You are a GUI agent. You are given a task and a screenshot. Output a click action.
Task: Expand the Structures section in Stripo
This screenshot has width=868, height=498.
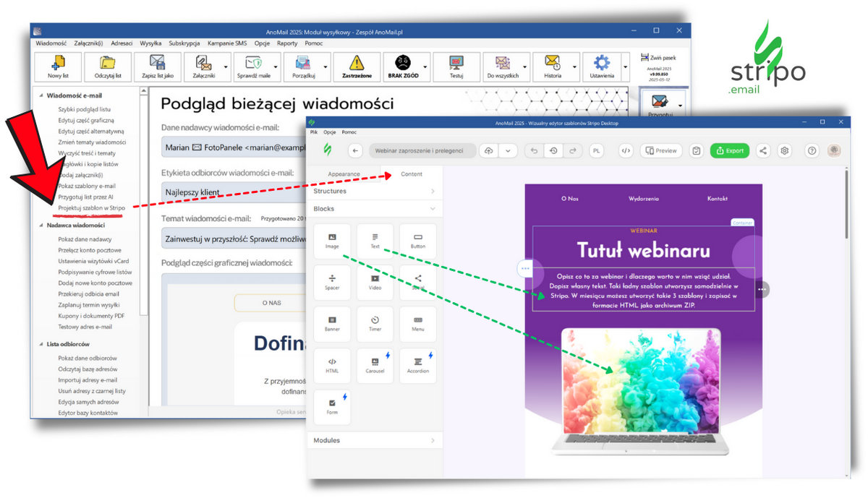tap(375, 192)
